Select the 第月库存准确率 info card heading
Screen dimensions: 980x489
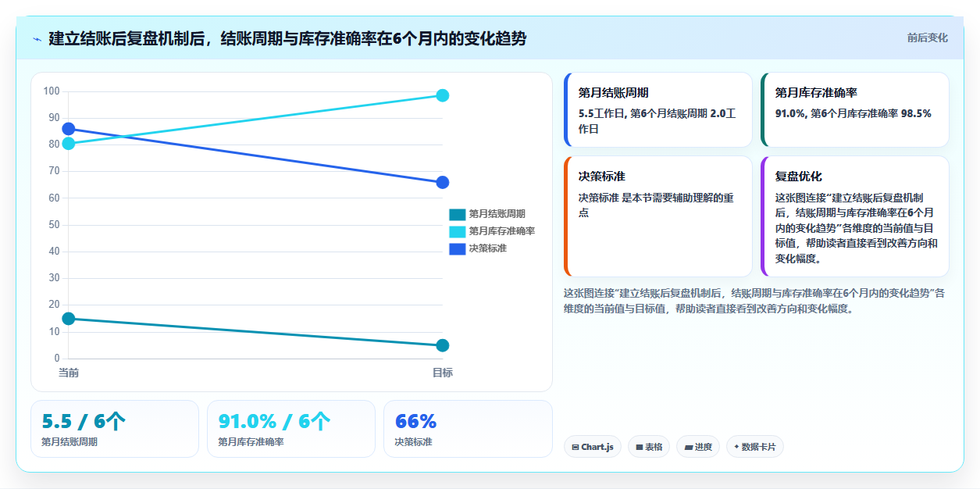pos(816,92)
